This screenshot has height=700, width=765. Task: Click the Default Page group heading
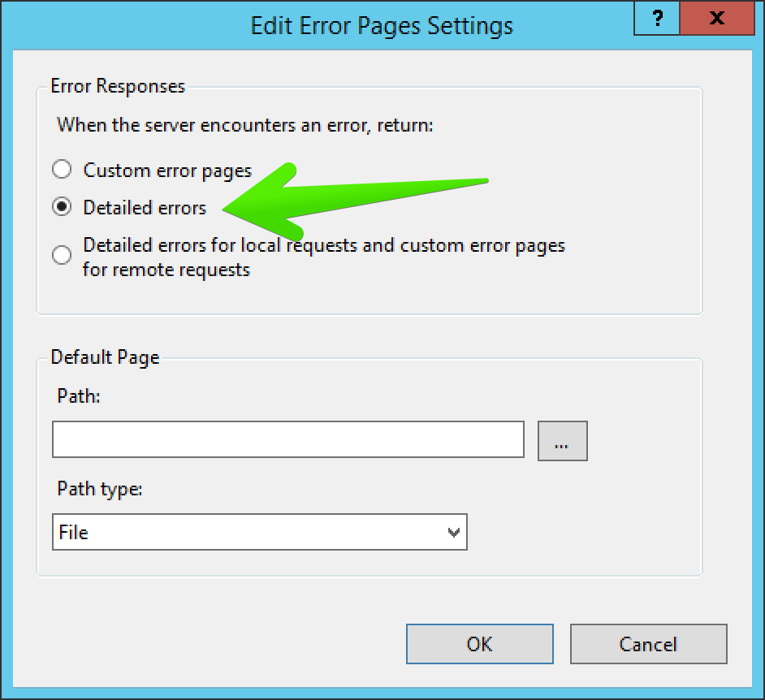(x=105, y=357)
